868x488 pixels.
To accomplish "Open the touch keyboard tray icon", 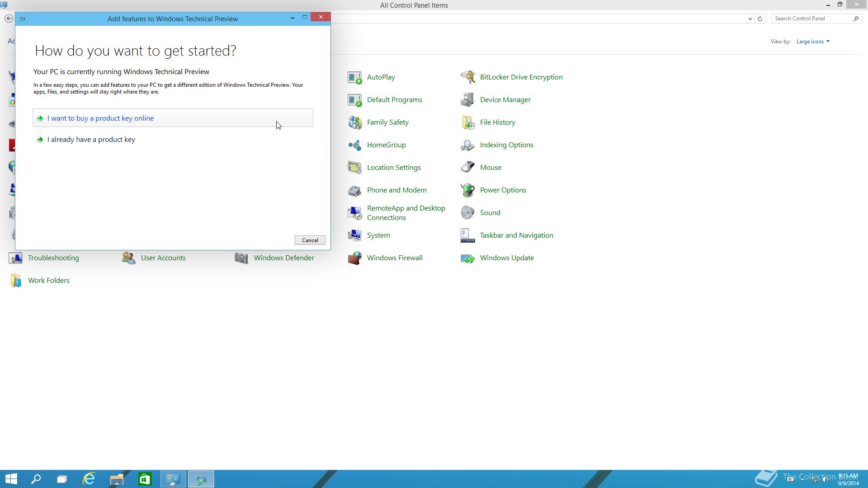I will click(790, 479).
